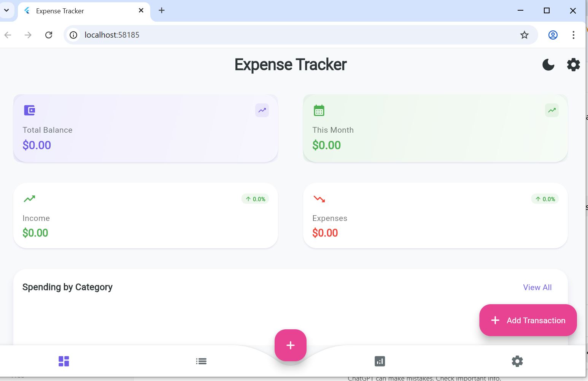Viewport: 588px width, 381px height.
Task: Open Statistics via the bar chart icon
Action: click(379, 361)
